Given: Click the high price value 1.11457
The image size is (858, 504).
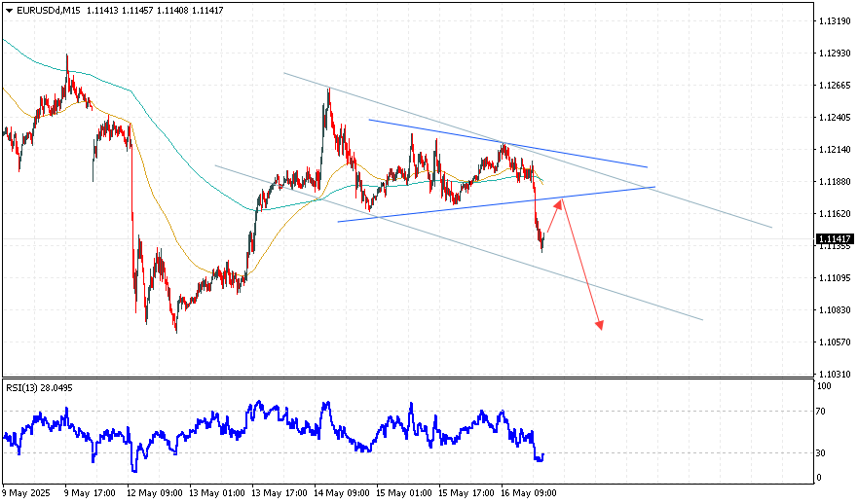Looking at the screenshot, I should 137,10.
